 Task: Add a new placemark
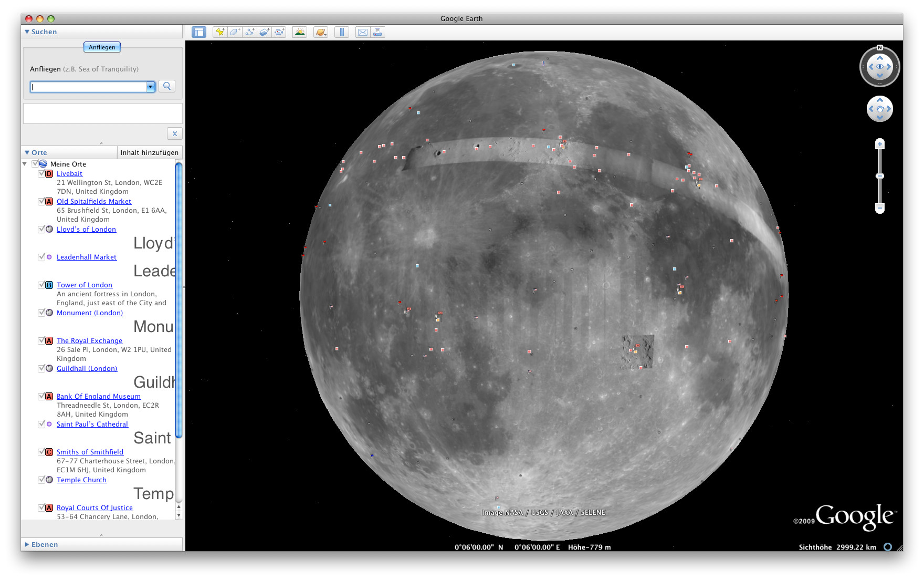(x=220, y=32)
